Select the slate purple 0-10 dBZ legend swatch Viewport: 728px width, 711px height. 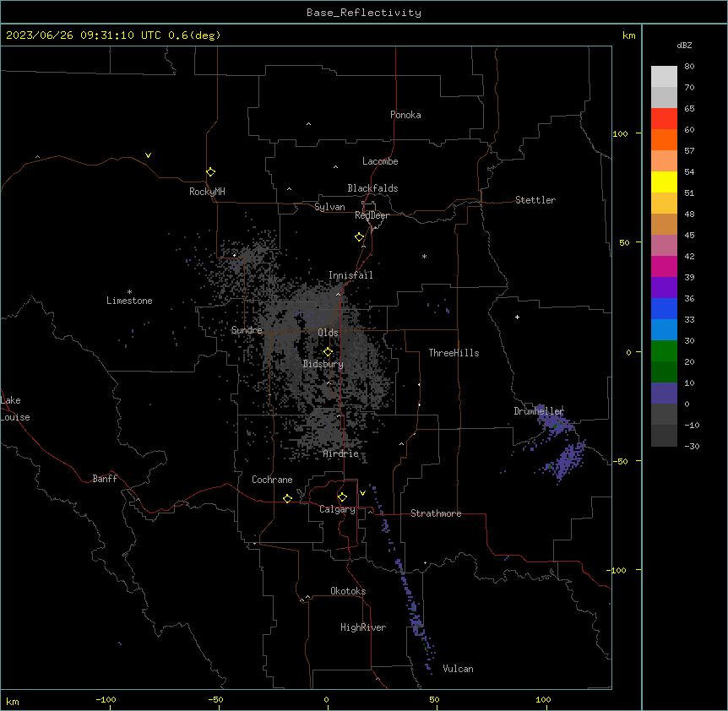tap(664, 393)
